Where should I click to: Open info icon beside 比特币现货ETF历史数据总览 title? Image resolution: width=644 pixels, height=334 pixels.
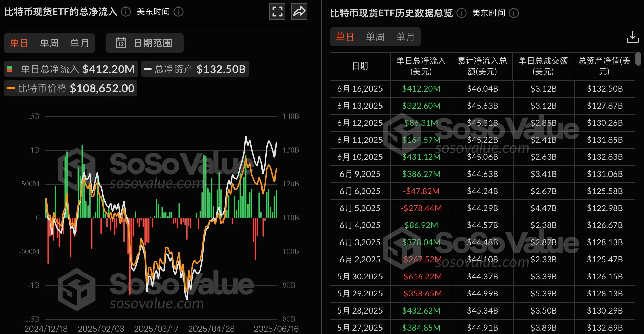coord(461,13)
